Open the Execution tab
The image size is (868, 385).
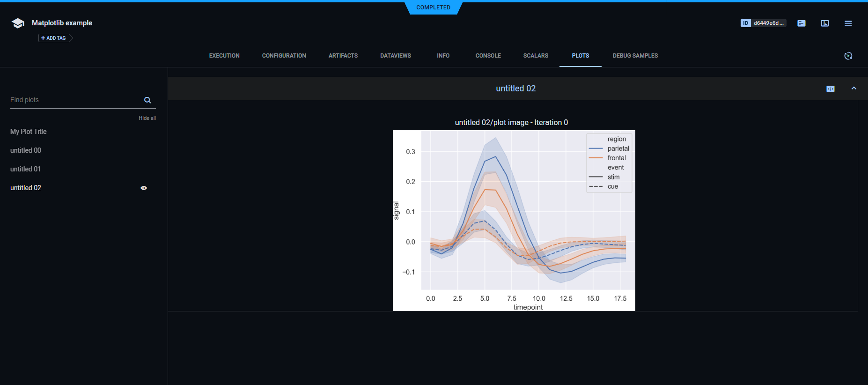coord(224,56)
